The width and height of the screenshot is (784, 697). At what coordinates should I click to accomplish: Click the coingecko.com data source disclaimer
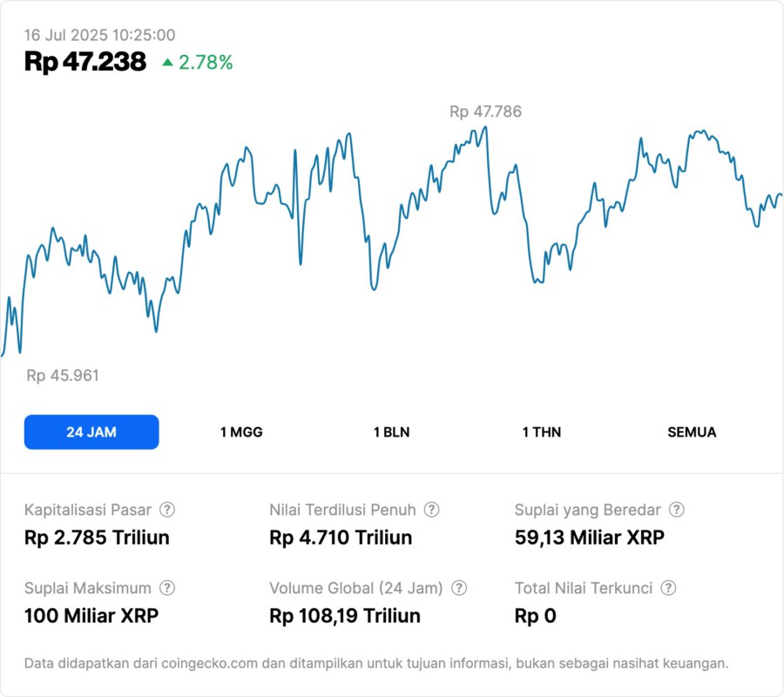(376, 663)
